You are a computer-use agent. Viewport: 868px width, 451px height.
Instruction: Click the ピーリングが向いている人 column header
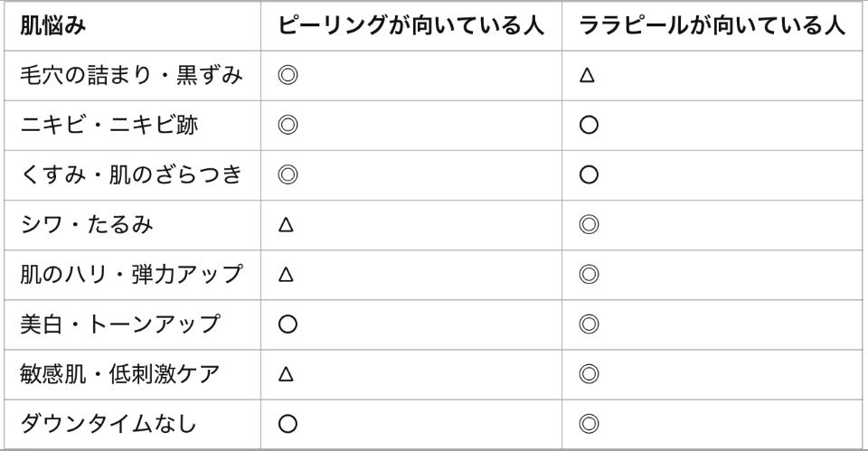point(410,26)
